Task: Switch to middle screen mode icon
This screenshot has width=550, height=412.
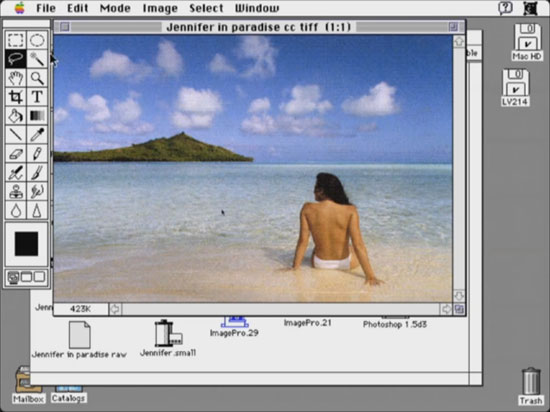Action: (26, 277)
